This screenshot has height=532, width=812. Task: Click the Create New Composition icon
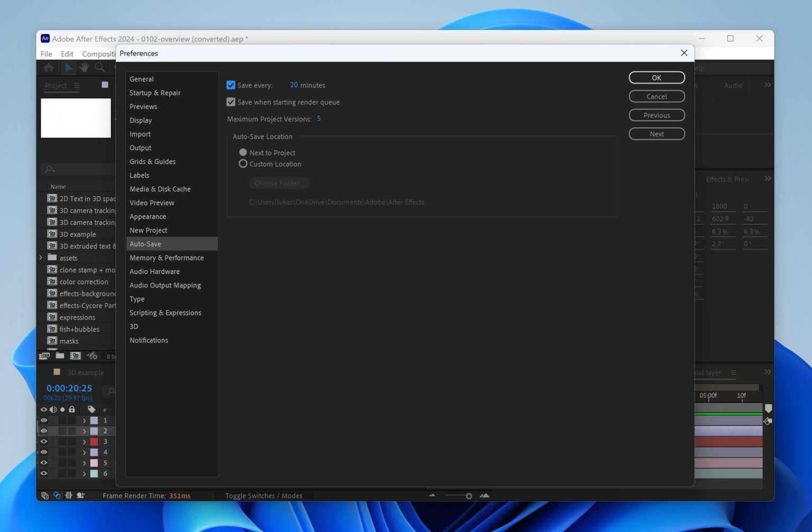click(76, 356)
